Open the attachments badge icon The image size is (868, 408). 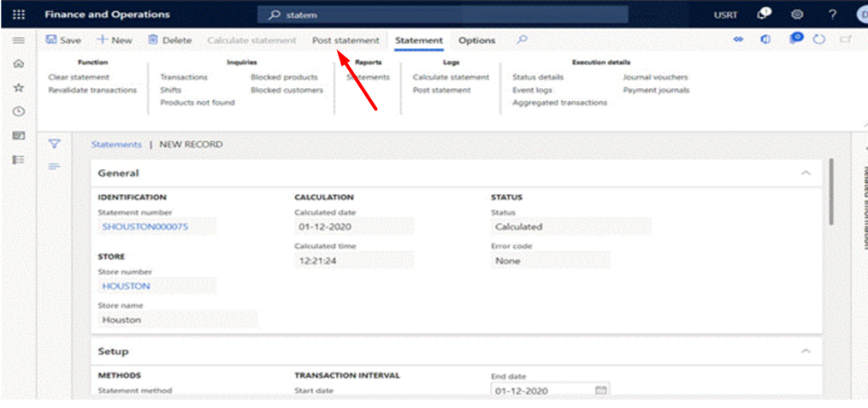[796, 38]
